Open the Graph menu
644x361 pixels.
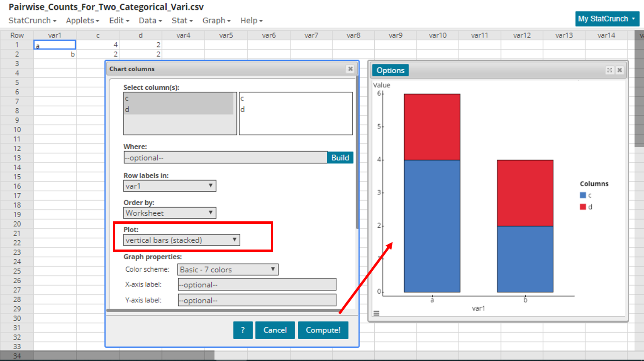point(216,21)
